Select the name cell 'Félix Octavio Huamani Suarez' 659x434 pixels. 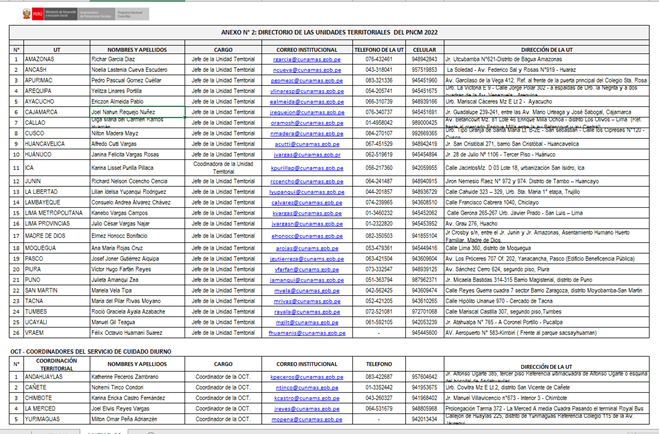(137, 333)
